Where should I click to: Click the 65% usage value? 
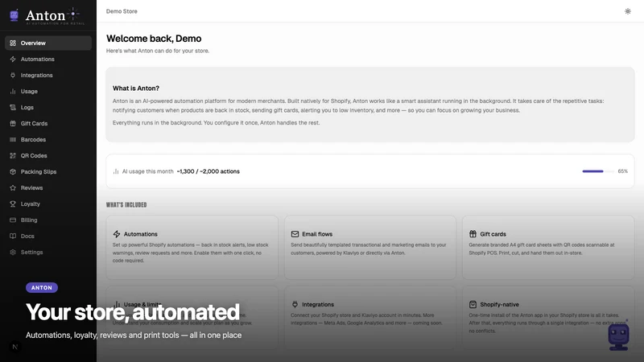coord(622,171)
